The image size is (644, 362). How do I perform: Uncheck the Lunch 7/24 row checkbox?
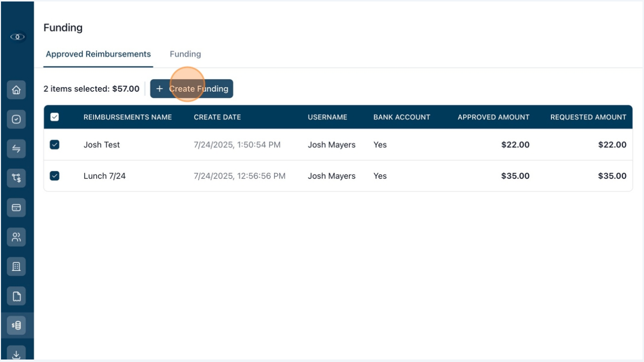[x=55, y=176]
